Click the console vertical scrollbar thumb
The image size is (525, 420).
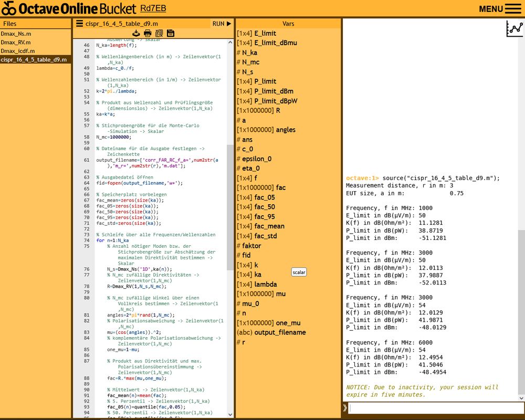[x=521, y=312]
